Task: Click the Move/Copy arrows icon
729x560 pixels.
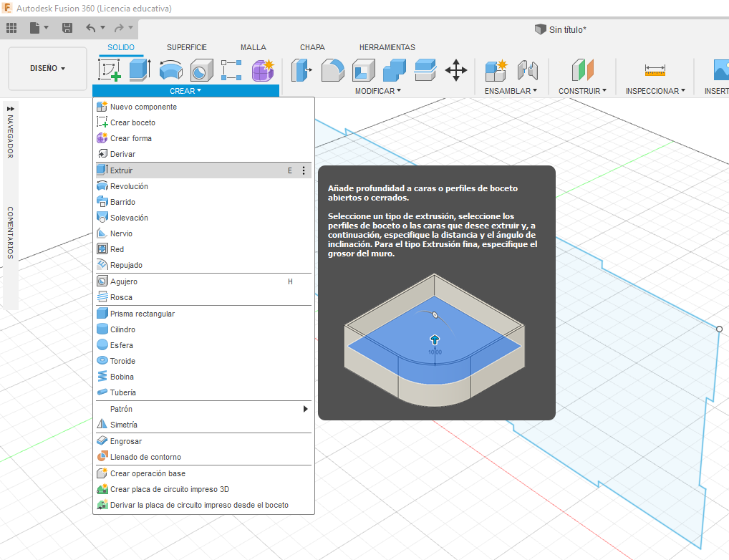Action: pyautogui.click(x=455, y=70)
